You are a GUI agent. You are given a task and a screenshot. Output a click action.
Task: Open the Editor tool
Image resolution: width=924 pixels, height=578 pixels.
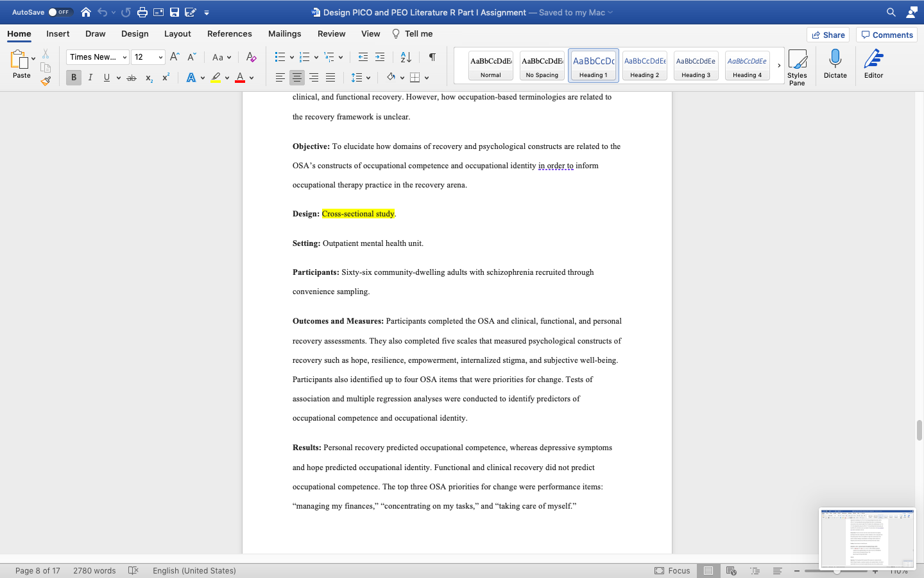coord(874,64)
